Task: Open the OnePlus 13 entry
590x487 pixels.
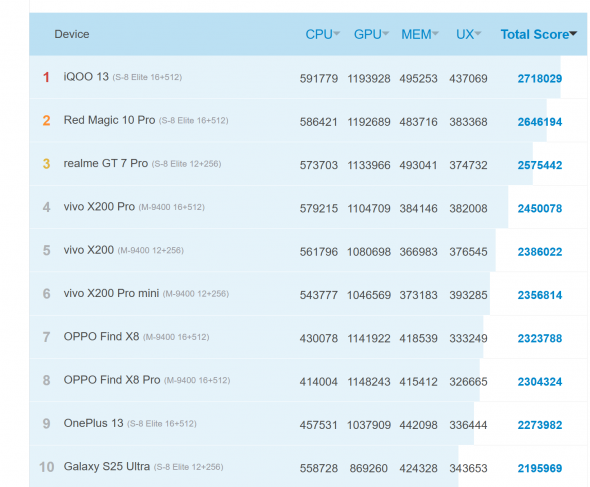Action: [x=93, y=423]
